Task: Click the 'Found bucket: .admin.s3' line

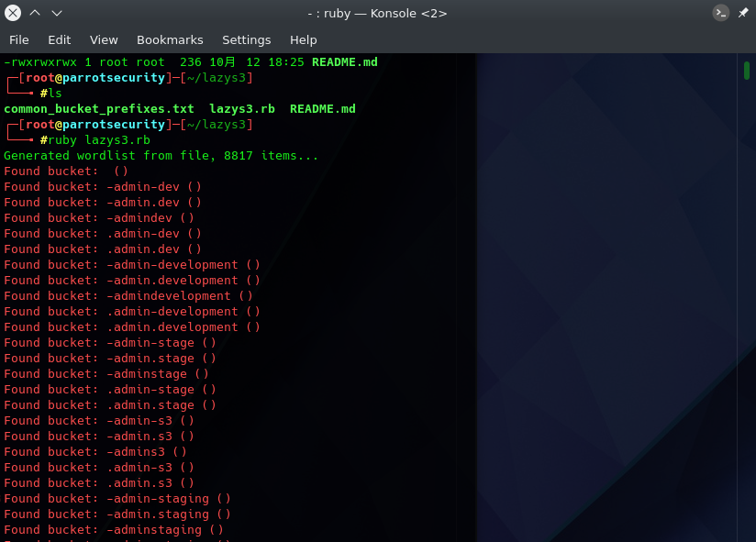Action: tap(99, 483)
